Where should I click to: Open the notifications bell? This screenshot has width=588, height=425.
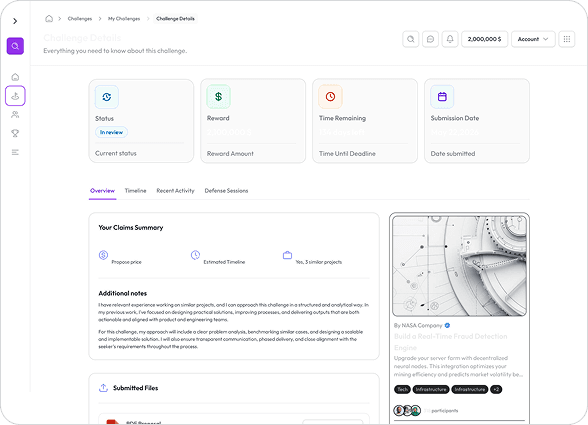pyautogui.click(x=450, y=39)
